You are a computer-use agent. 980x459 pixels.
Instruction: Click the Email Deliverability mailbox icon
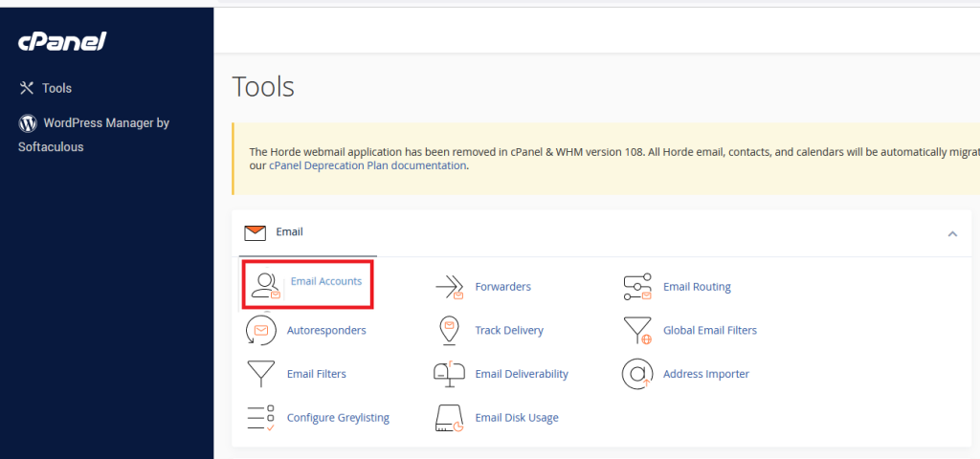(449, 374)
